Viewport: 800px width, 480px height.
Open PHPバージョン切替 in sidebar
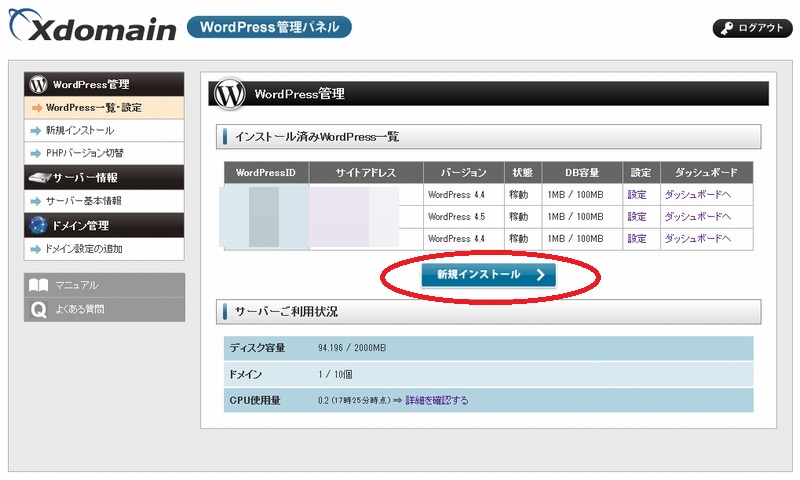pyautogui.click(x=104, y=153)
